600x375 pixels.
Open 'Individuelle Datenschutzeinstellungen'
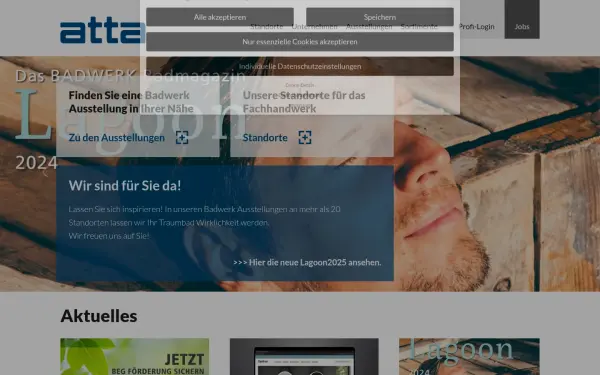tap(300, 66)
